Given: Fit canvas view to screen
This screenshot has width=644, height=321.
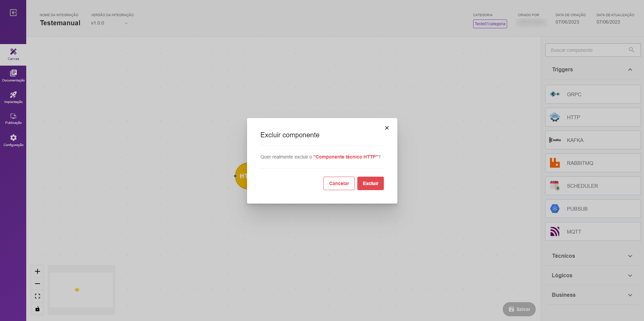Looking at the screenshot, I should tap(37, 296).
